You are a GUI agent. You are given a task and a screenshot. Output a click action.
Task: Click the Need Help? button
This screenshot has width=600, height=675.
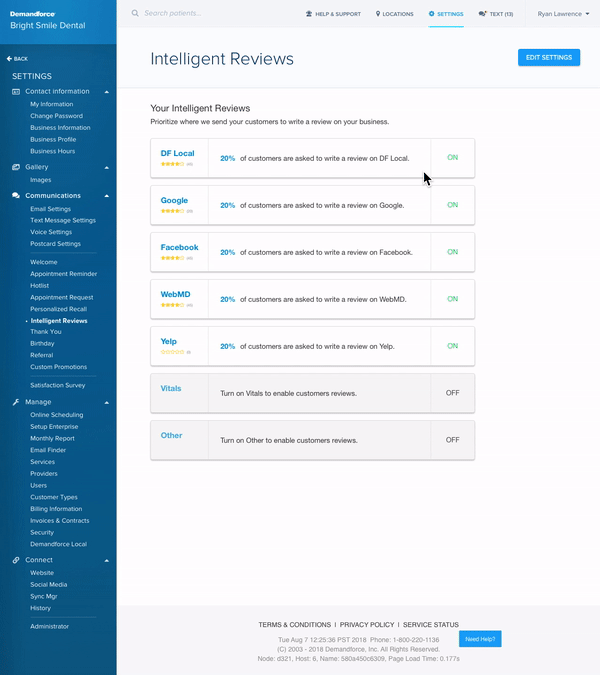click(x=480, y=639)
